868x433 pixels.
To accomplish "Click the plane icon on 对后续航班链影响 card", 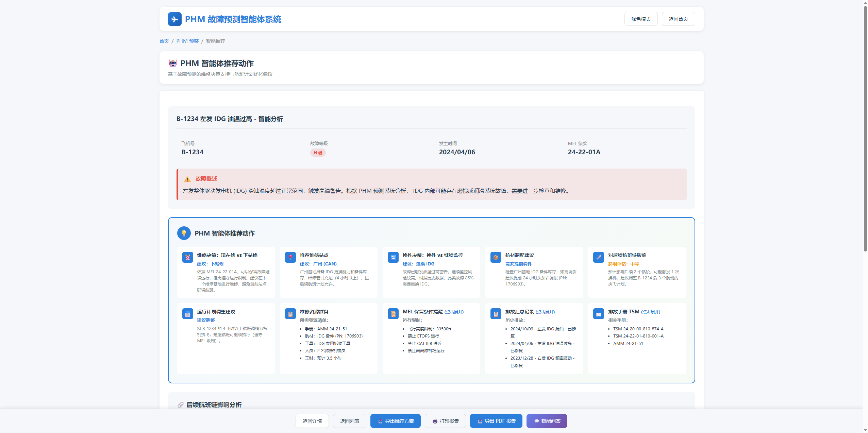I will [598, 257].
